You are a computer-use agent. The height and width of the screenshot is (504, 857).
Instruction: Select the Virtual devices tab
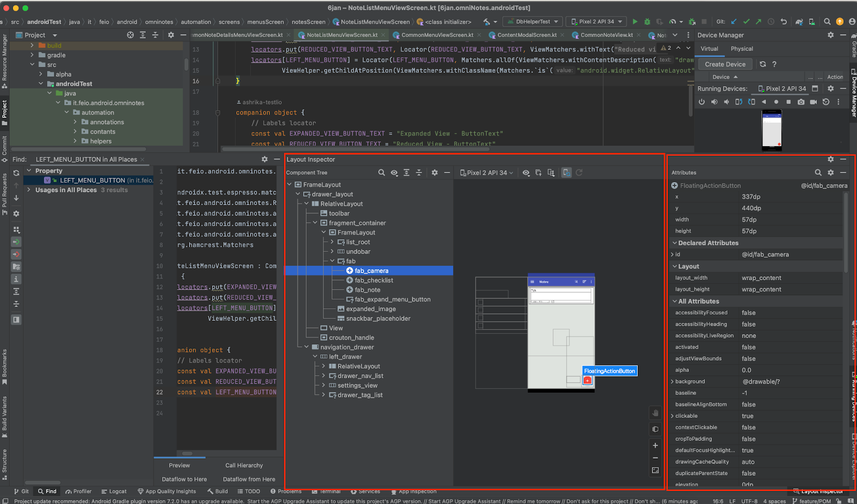click(x=709, y=49)
